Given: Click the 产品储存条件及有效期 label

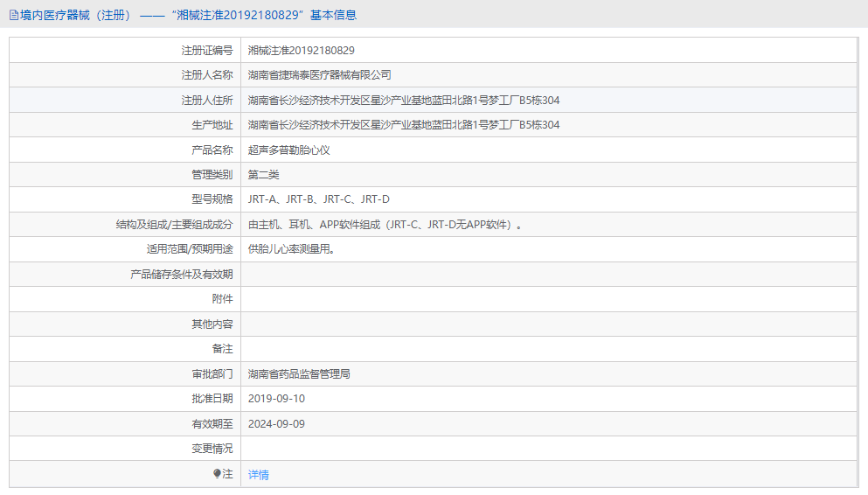Looking at the screenshot, I should pyautogui.click(x=182, y=274).
